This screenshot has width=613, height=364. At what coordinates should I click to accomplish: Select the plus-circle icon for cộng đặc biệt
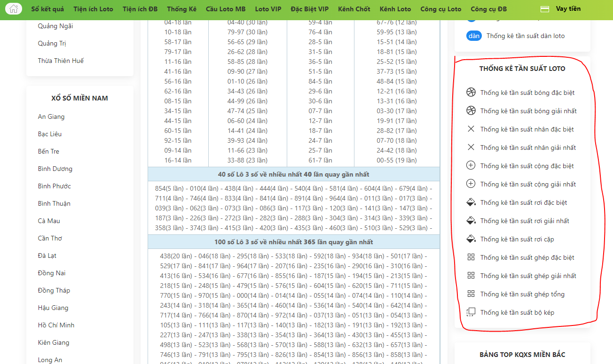471,166
